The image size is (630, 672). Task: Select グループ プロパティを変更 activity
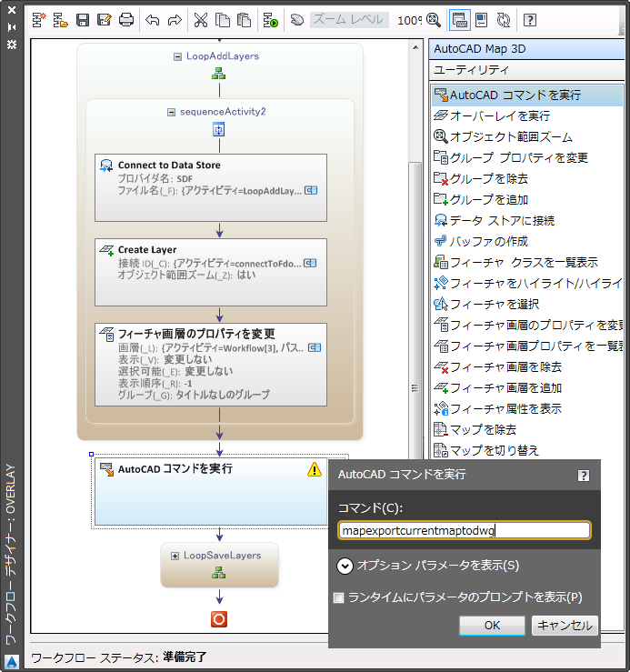(x=527, y=157)
